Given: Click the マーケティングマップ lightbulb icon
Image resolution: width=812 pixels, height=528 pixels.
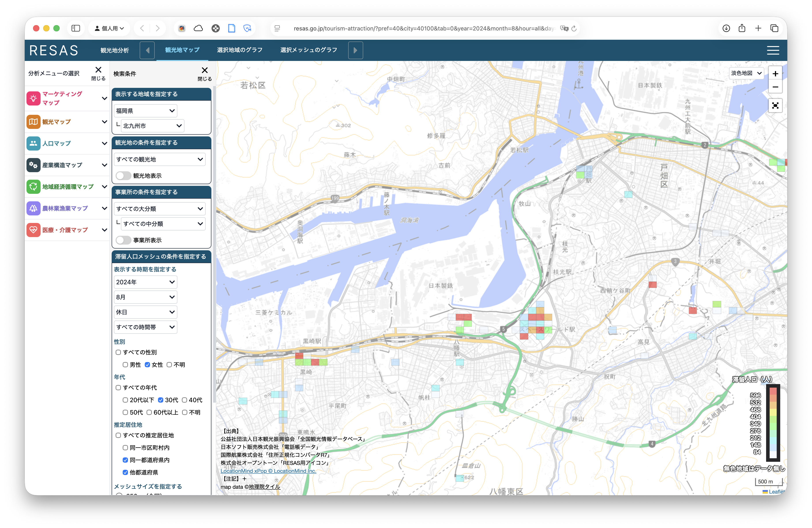Looking at the screenshot, I should point(33,98).
